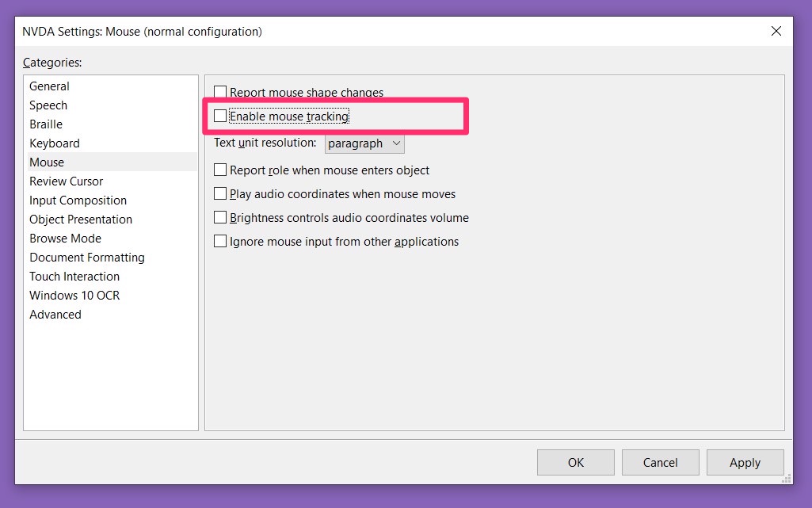Show Object Presentation settings

(81, 220)
